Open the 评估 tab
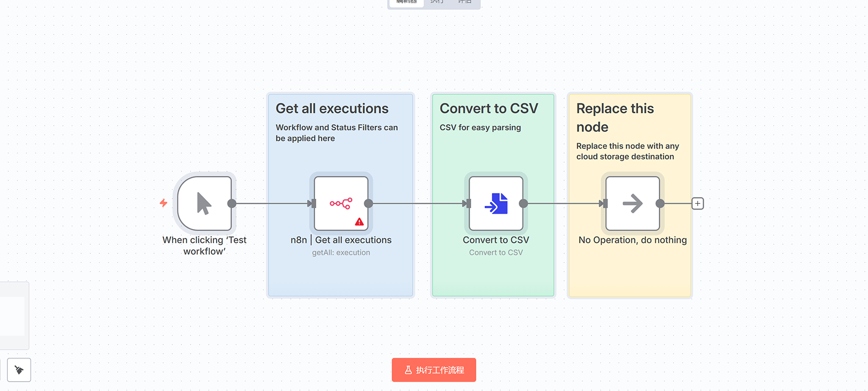 tap(465, 2)
